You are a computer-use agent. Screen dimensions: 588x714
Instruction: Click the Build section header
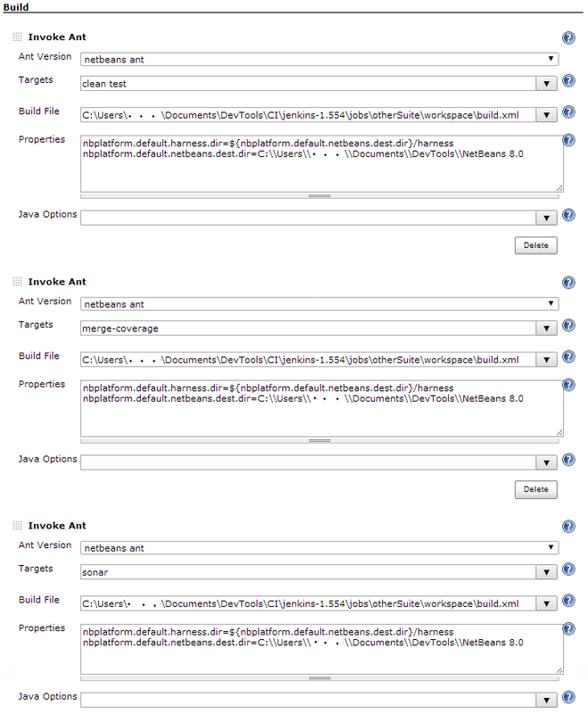(x=14, y=6)
